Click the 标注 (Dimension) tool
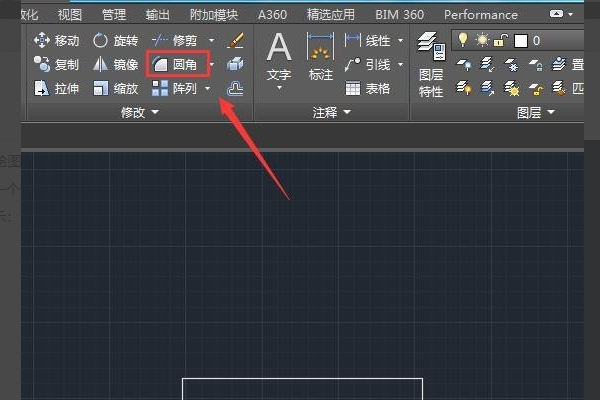Screen dimensions: 600x400 click(x=321, y=56)
